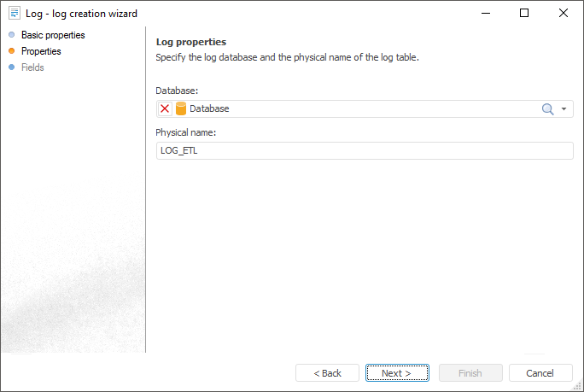
Task: Maximize the wizard window
Action: (x=524, y=13)
